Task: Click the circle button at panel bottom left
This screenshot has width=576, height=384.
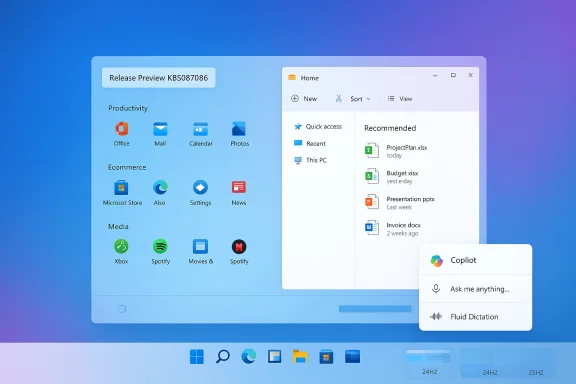Action: (x=122, y=309)
